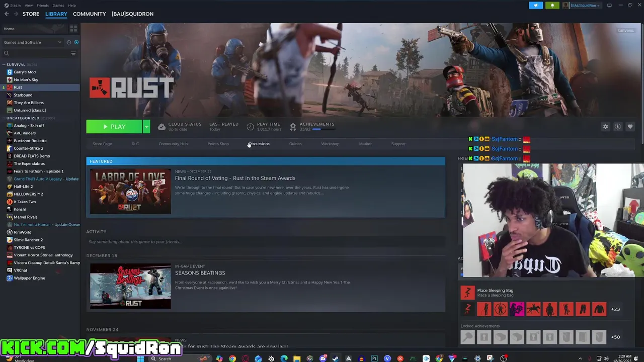Go to the STORE tab
Screen dimensions: 644x362
[x=31, y=14]
